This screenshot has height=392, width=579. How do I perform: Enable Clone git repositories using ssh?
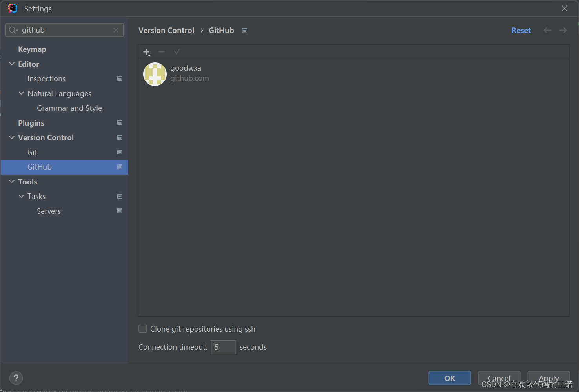click(x=143, y=329)
